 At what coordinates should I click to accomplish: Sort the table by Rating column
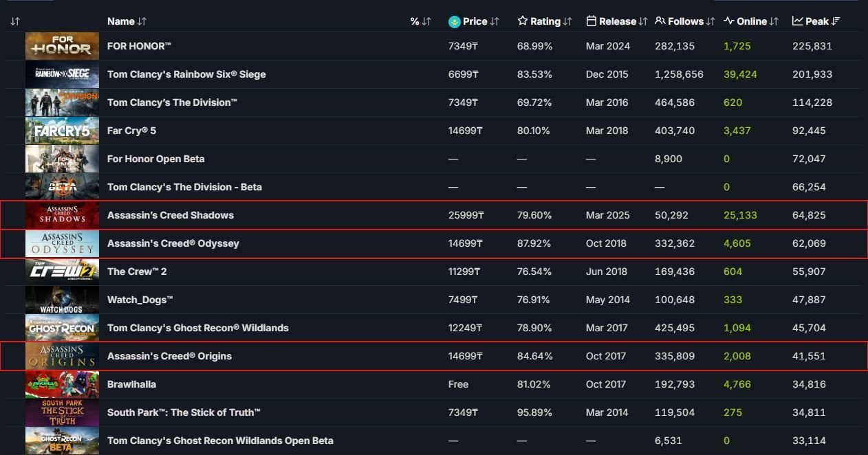[x=545, y=21]
